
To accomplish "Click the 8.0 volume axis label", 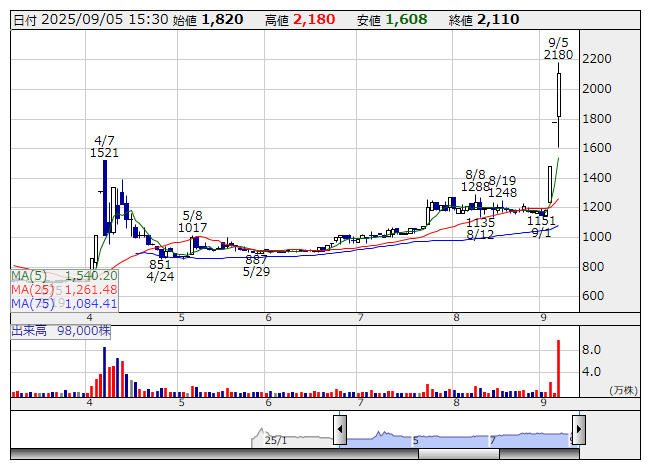I will tap(591, 350).
